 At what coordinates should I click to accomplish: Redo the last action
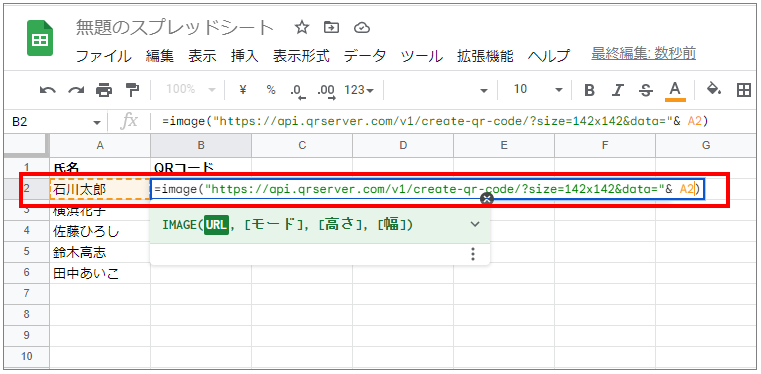click(75, 90)
